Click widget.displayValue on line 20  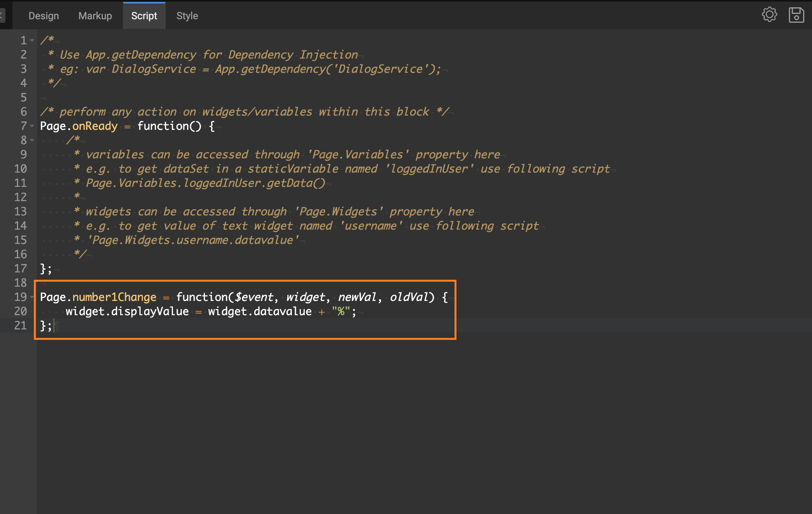pos(127,311)
